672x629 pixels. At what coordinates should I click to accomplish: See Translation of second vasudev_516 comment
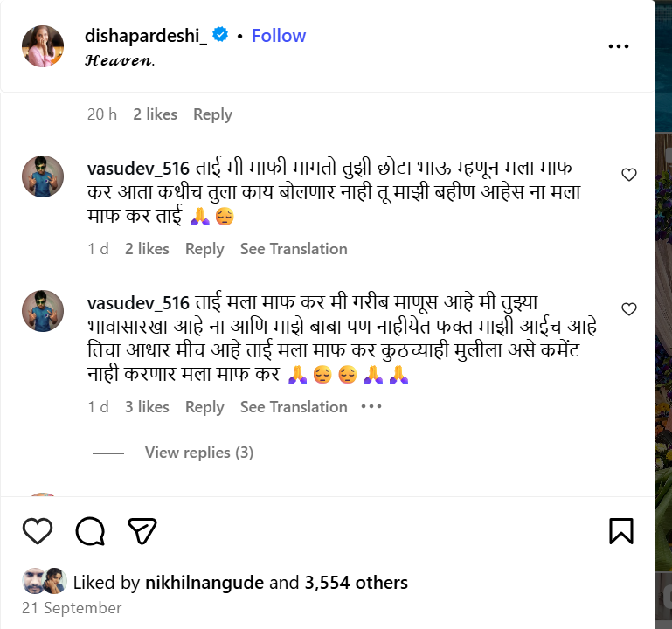point(294,407)
